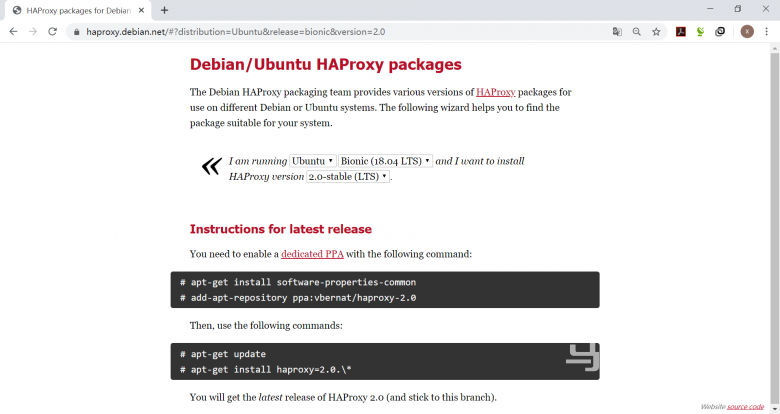Open the circular extension icon next to avatar

click(x=720, y=32)
